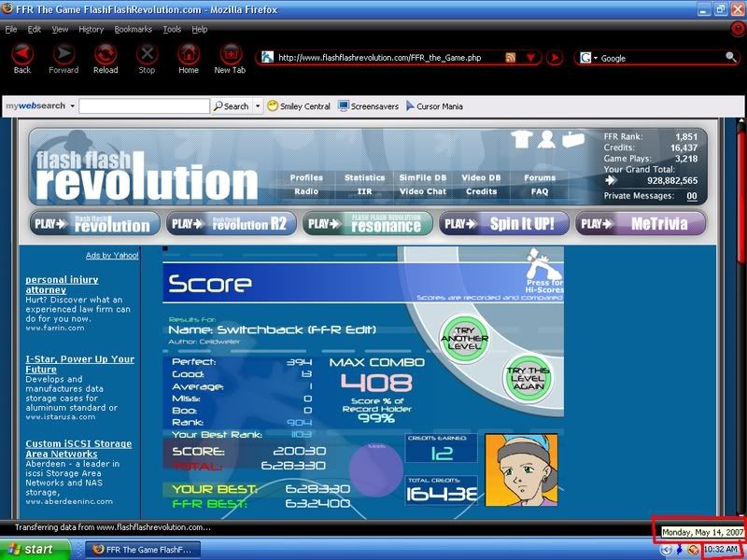The width and height of the screenshot is (747, 560).
Task: Open the Bookmarks menu
Action: pyautogui.click(x=133, y=29)
